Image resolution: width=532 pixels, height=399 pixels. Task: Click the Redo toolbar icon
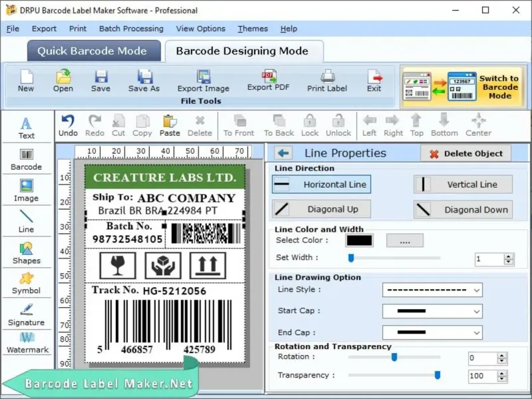click(x=94, y=126)
